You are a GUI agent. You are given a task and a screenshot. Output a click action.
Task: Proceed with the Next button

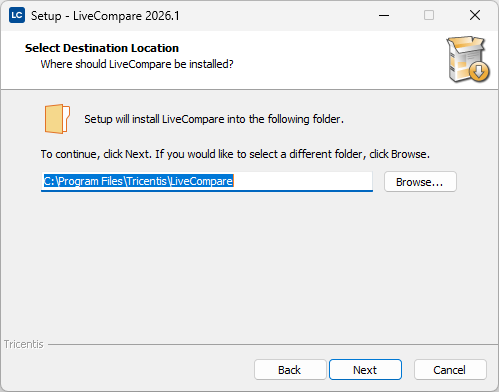pos(365,370)
